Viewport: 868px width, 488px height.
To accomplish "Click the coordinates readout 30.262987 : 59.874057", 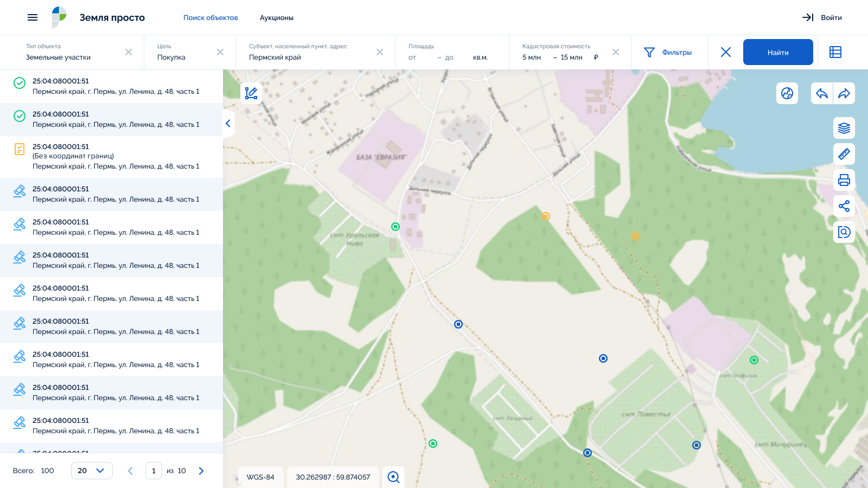I will tap(333, 477).
